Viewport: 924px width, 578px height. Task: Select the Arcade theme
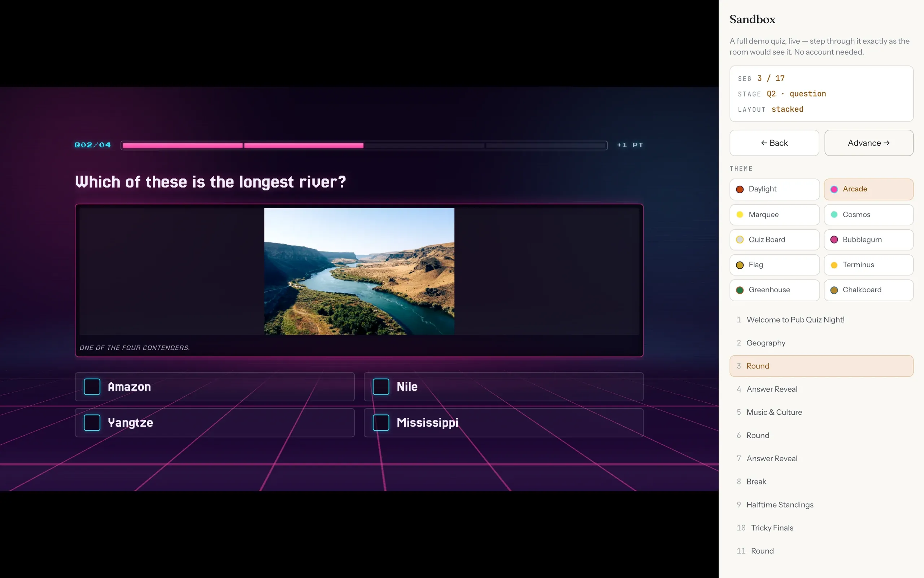tap(869, 189)
